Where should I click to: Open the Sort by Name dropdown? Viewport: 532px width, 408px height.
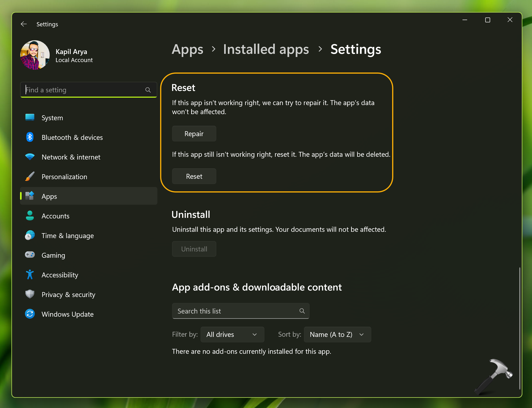coord(337,334)
